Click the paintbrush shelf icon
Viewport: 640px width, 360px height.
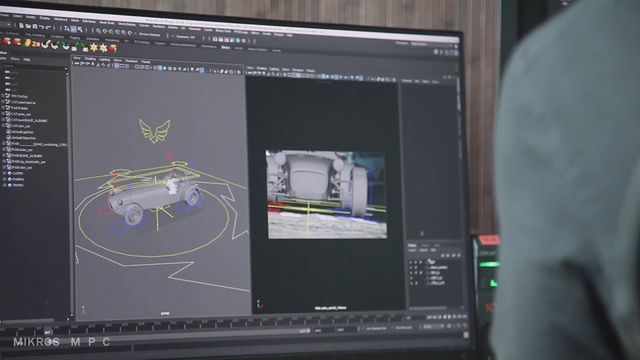pos(46,44)
